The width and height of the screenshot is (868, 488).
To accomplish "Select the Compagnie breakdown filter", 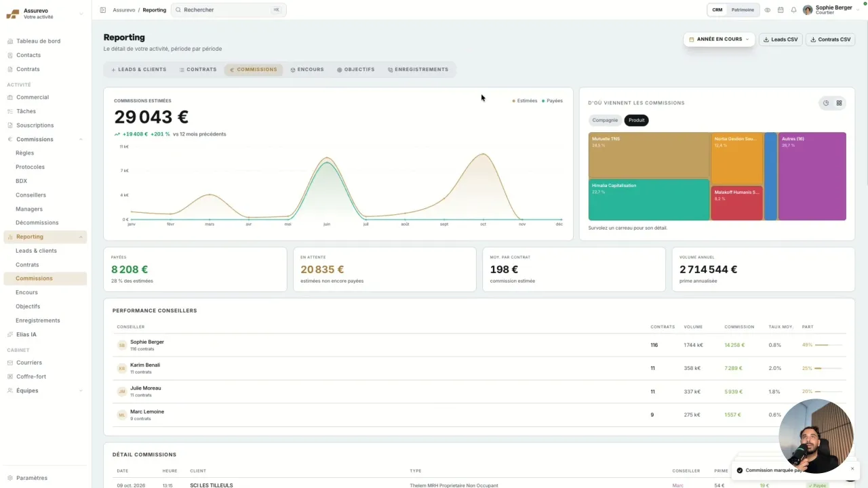I will point(605,120).
